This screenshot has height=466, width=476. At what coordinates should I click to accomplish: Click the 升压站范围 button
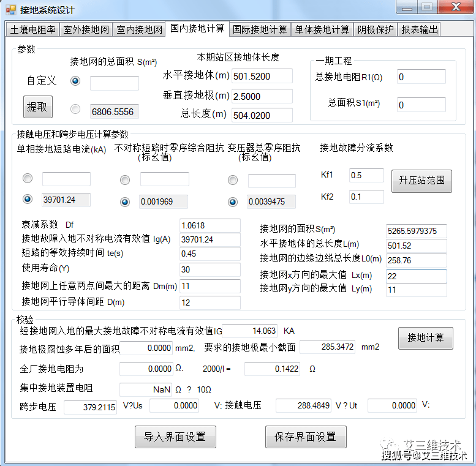pyautogui.click(x=421, y=181)
